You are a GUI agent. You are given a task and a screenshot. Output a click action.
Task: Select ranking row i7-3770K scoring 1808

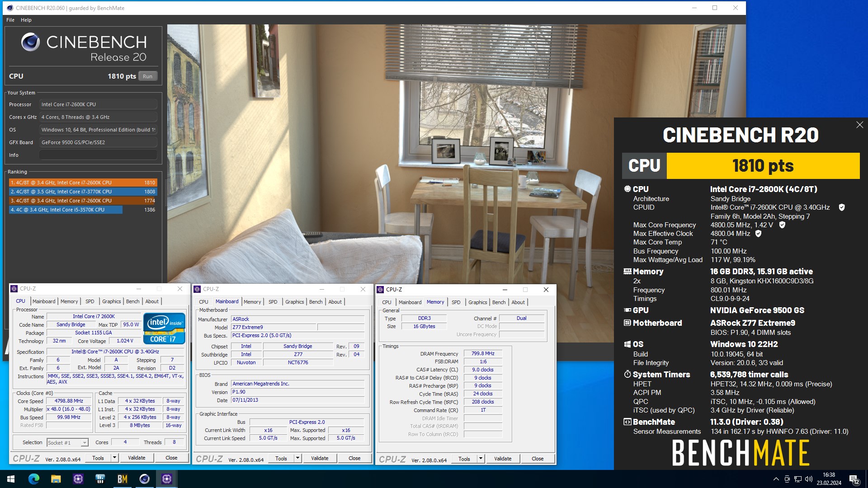tap(83, 192)
